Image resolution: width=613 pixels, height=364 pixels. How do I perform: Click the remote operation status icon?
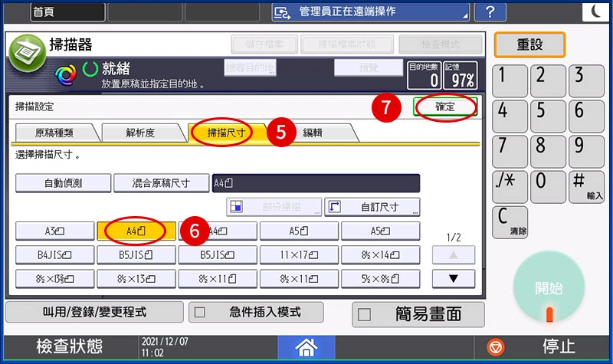coord(282,12)
